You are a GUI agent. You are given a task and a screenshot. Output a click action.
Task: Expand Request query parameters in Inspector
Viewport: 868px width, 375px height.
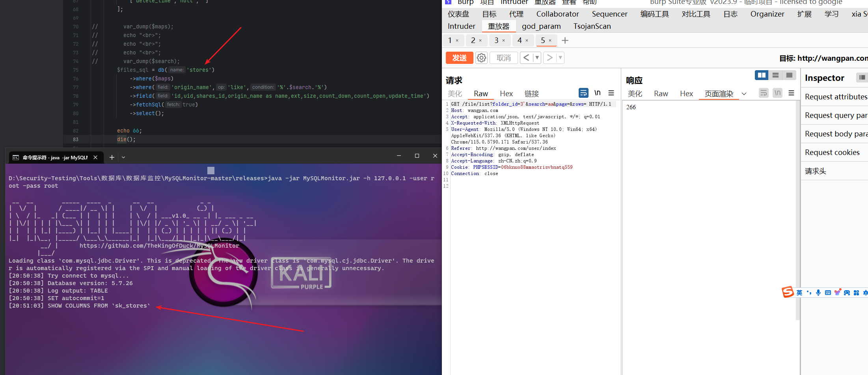[x=836, y=115]
